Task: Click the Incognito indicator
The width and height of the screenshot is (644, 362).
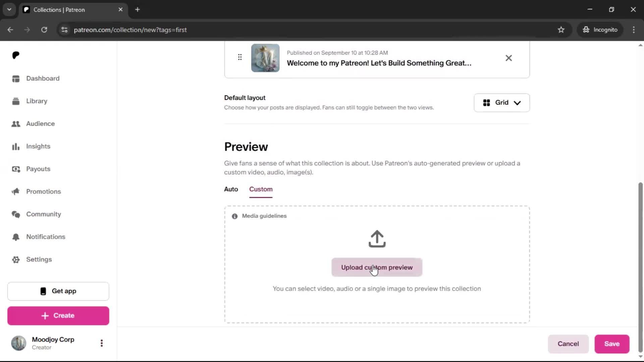Action: tap(600, 30)
